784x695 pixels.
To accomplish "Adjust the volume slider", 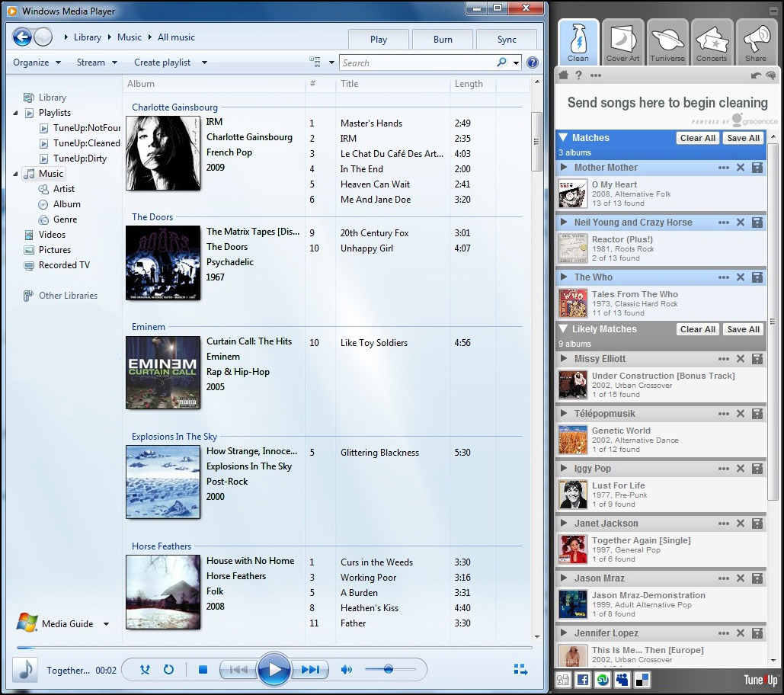I will [390, 669].
